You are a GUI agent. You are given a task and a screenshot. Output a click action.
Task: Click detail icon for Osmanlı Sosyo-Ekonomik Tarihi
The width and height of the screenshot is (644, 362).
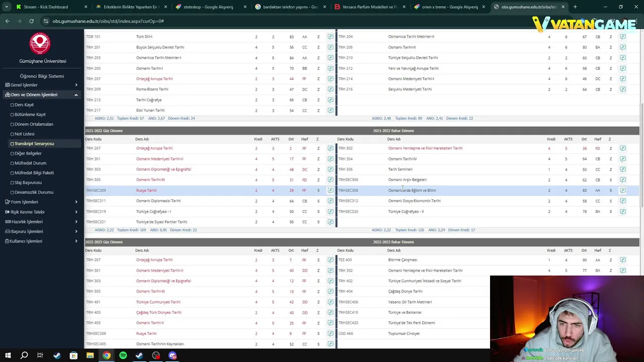(x=622, y=201)
